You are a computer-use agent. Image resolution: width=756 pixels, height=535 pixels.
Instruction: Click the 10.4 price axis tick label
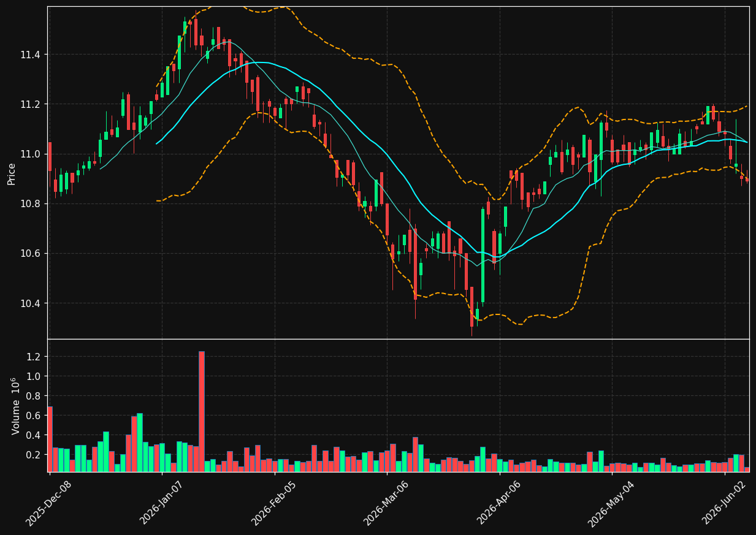click(x=30, y=303)
